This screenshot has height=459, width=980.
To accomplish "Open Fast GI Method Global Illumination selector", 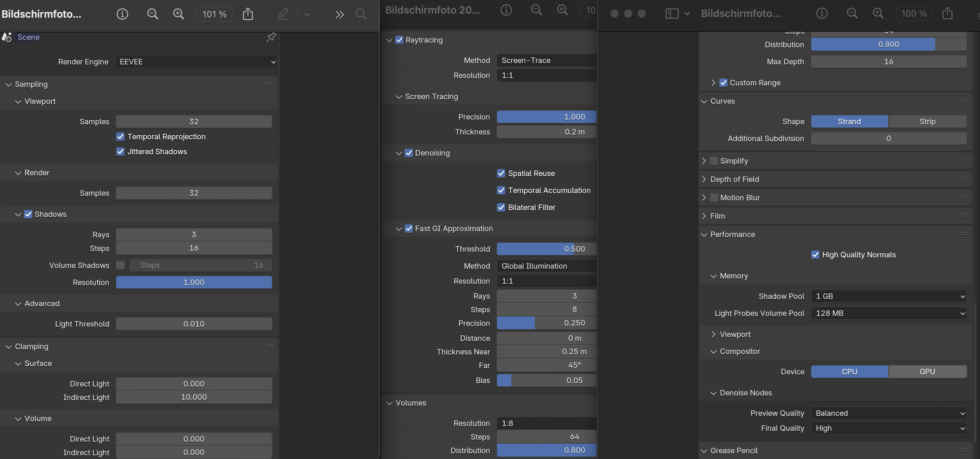I will click(x=547, y=266).
